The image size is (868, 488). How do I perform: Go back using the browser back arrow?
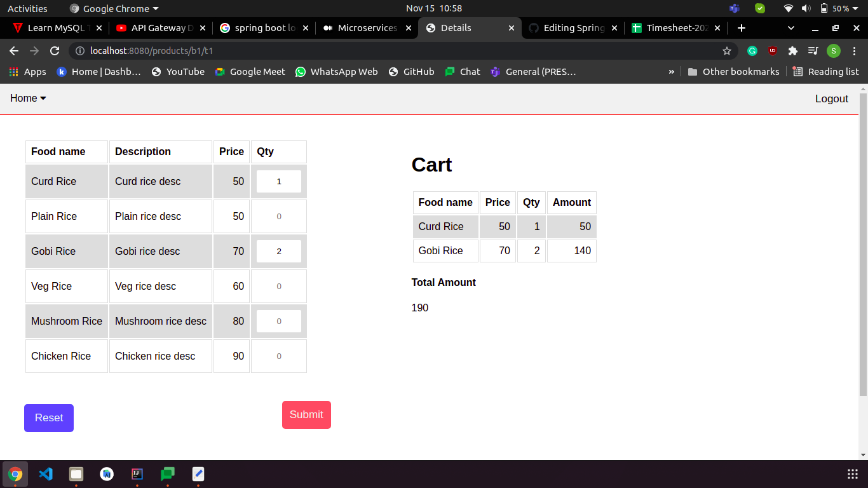pos(14,51)
